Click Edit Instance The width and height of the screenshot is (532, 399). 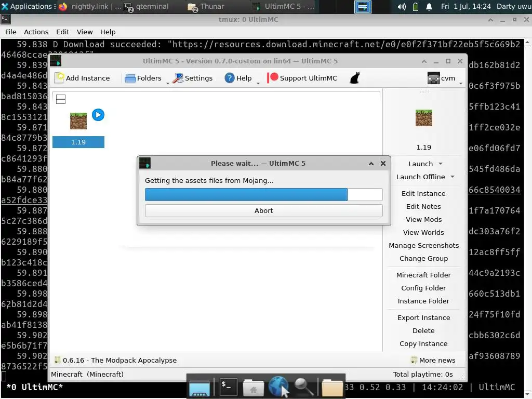pyautogui.click(x=423, y=193)
